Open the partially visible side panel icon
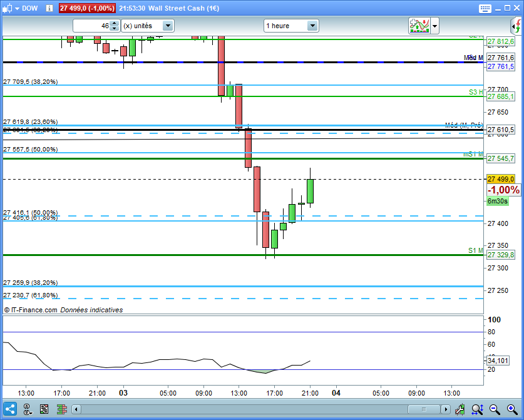524x420 pixels. click(517, 26)
